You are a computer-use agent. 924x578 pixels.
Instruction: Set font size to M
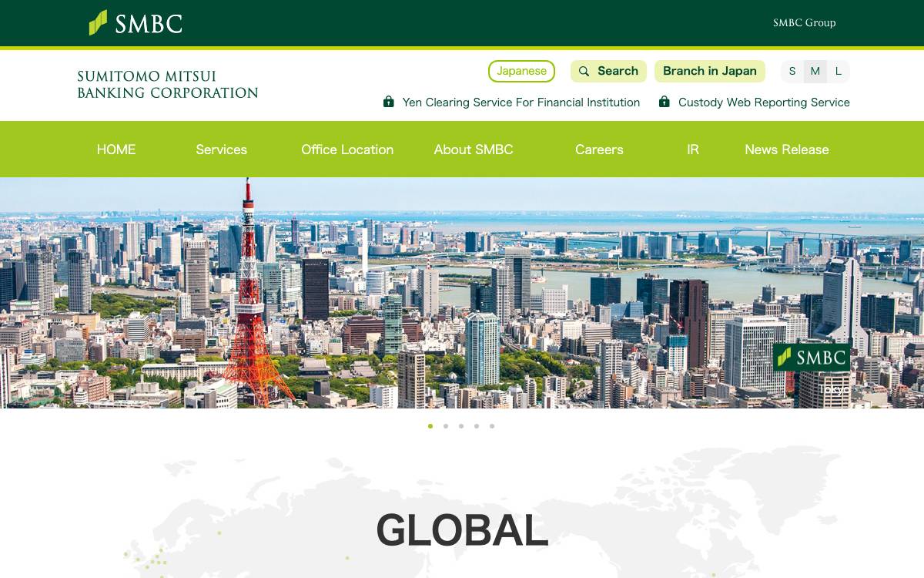(815, 72)
